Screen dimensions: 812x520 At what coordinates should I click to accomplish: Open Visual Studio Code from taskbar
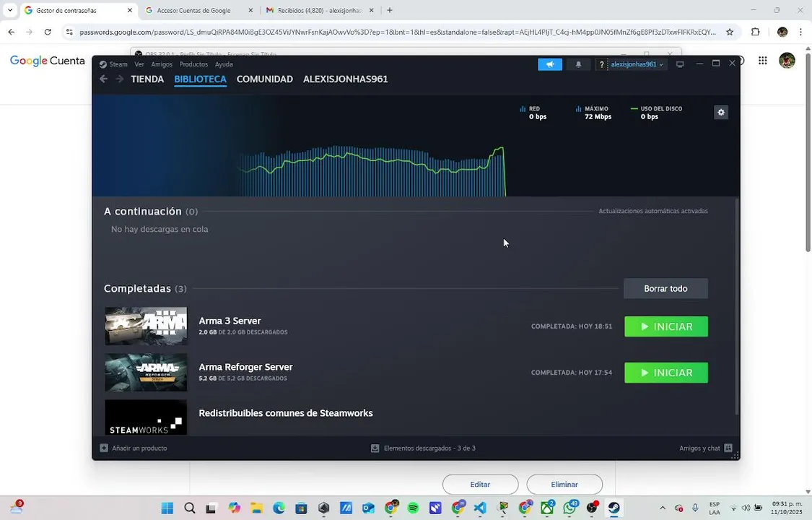(x=480, y=508)
